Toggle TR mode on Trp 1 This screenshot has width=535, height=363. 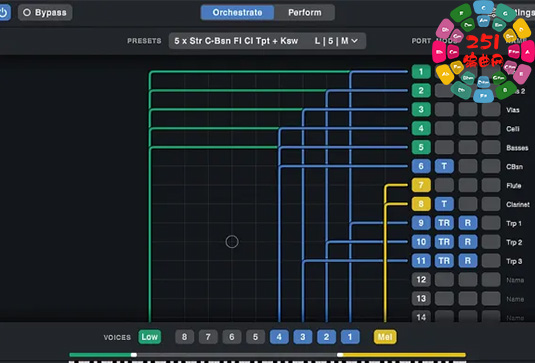click(x=444, y=223)
